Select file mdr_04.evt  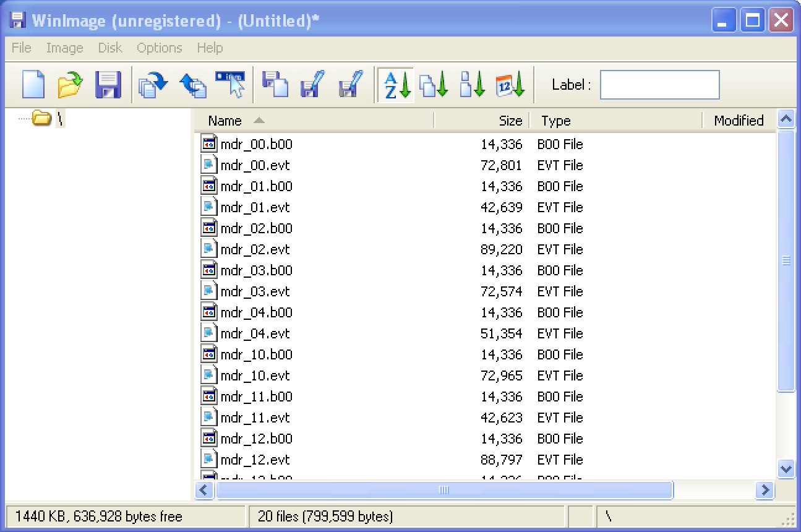pyautogui.click(x=255, y=334)
